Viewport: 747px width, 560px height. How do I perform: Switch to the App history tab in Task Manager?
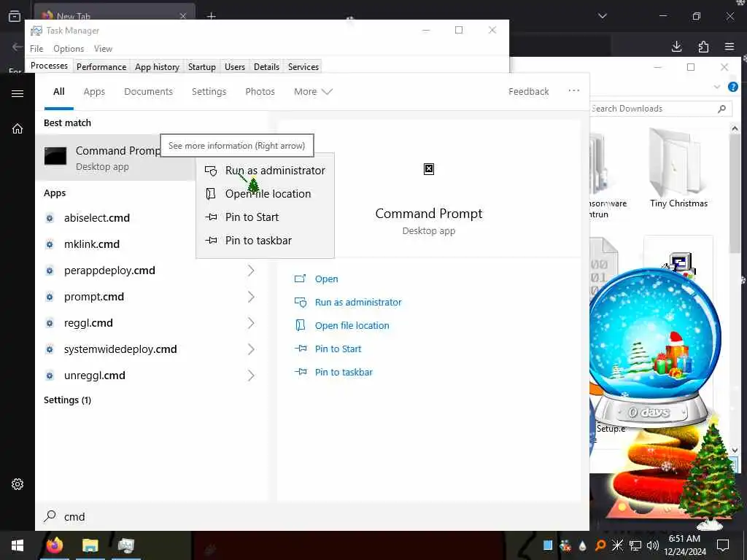coord(158,66)
